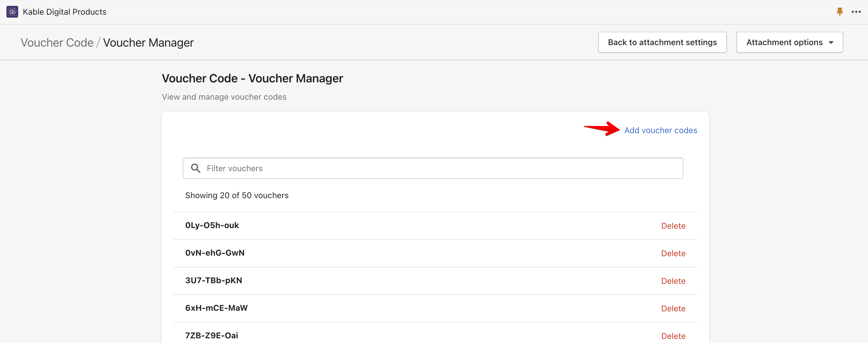This screenshot has height=343, width=868.
Task: Click Back to attachment settings
Action: click(662, 42)
